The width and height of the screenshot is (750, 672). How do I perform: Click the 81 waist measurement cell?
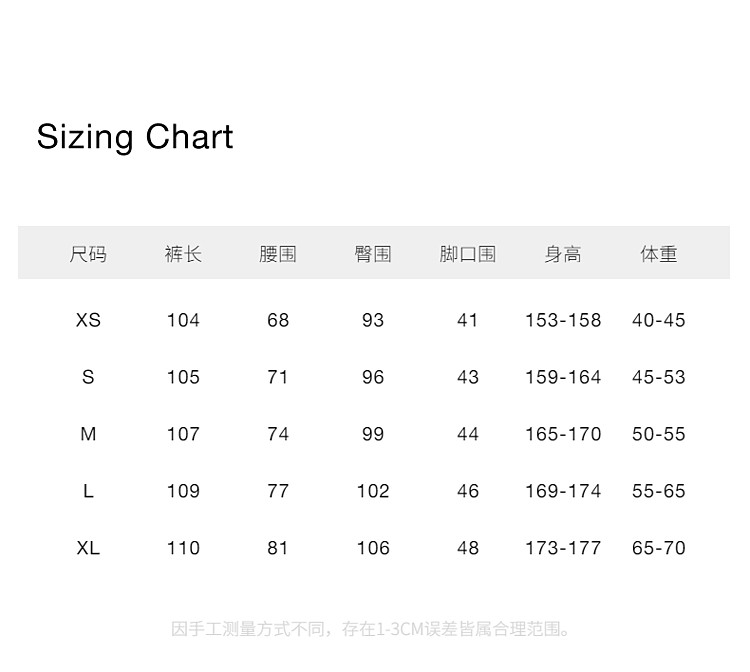point(278,548)
